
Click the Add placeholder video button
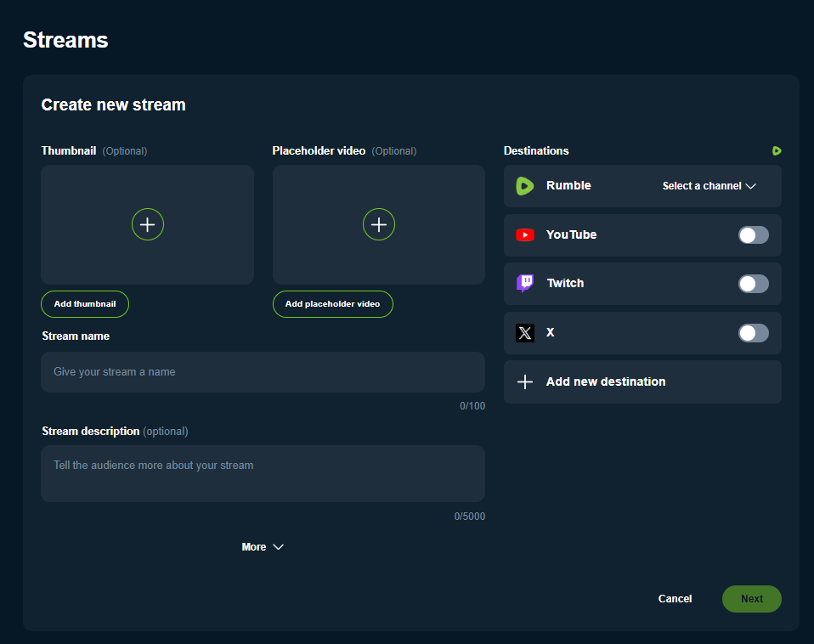[332, 304]
